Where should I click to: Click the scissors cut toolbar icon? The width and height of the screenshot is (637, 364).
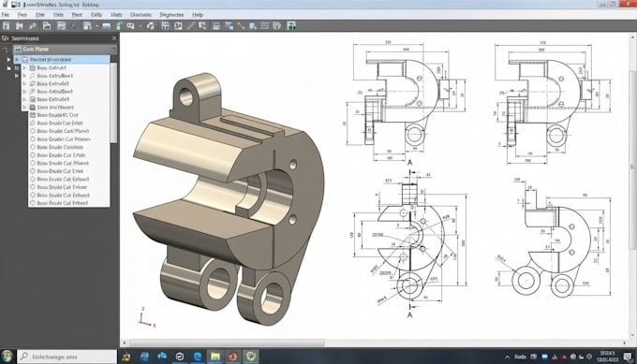tap(19, 26)
